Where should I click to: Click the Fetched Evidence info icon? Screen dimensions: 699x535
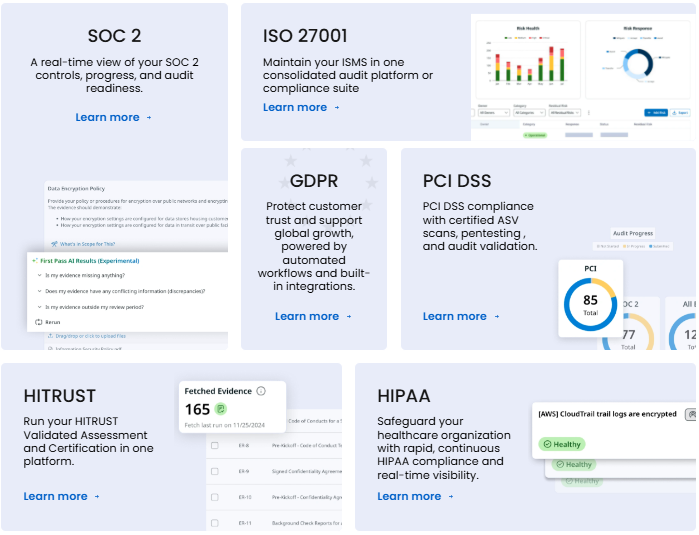tap(261, 391)
